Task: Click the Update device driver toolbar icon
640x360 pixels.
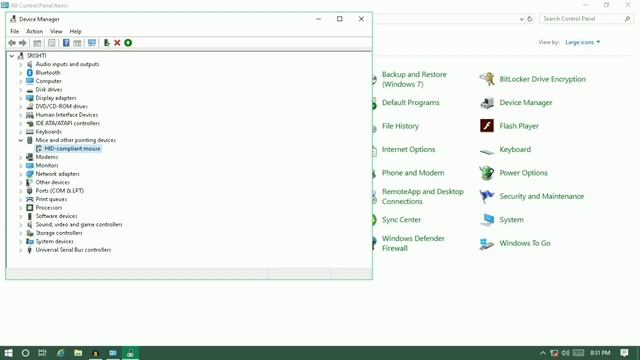Action: [x=106, y=43]
